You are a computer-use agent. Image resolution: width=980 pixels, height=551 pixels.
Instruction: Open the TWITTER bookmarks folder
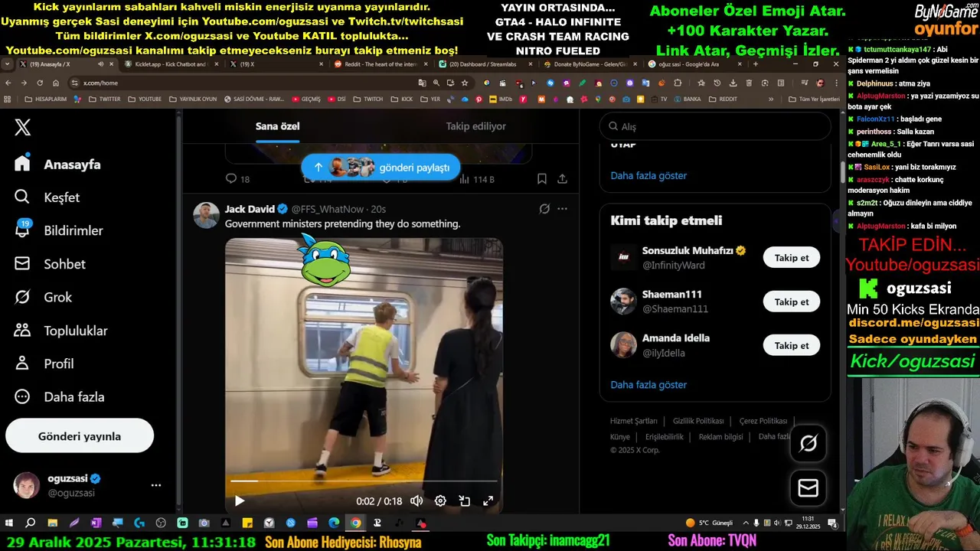pyautogui.click(x=103, y=99)
